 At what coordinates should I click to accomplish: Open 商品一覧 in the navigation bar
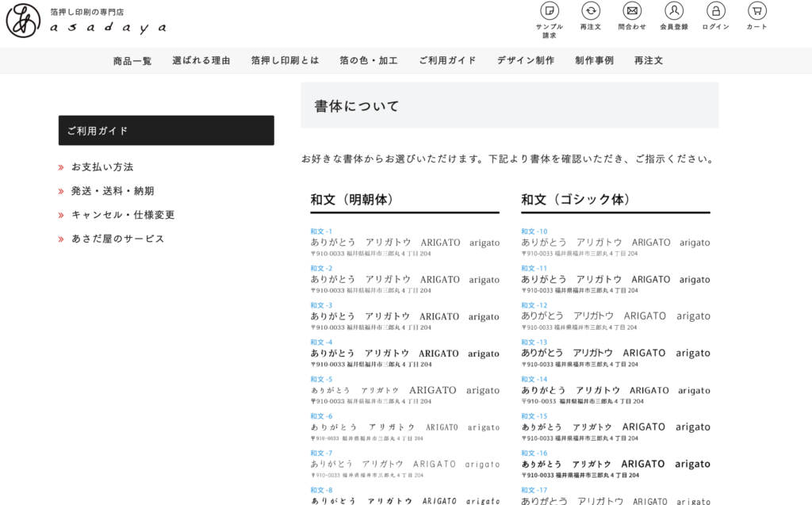point(132,60)
